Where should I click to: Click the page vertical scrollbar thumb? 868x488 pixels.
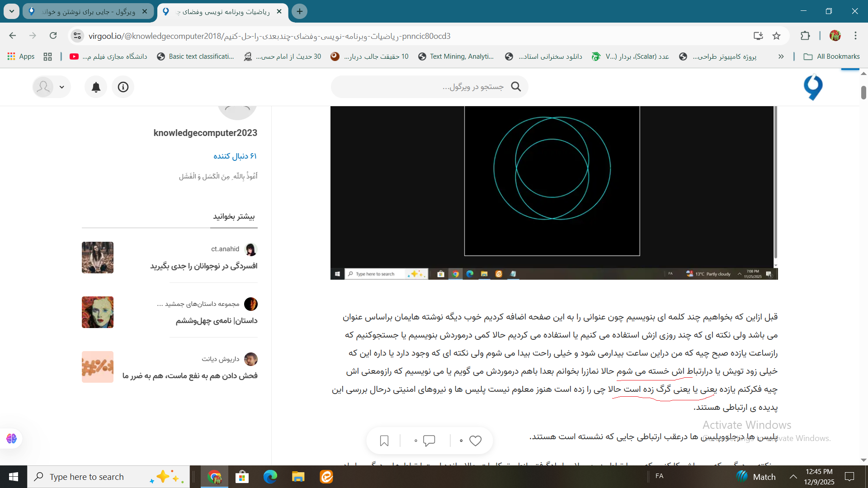coord(863,92)
